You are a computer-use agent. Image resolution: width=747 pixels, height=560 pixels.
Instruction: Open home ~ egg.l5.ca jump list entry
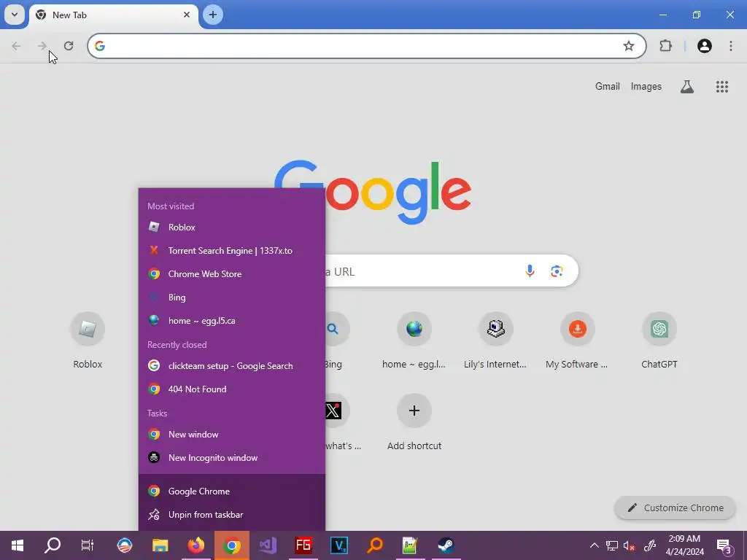coord(232,321)
